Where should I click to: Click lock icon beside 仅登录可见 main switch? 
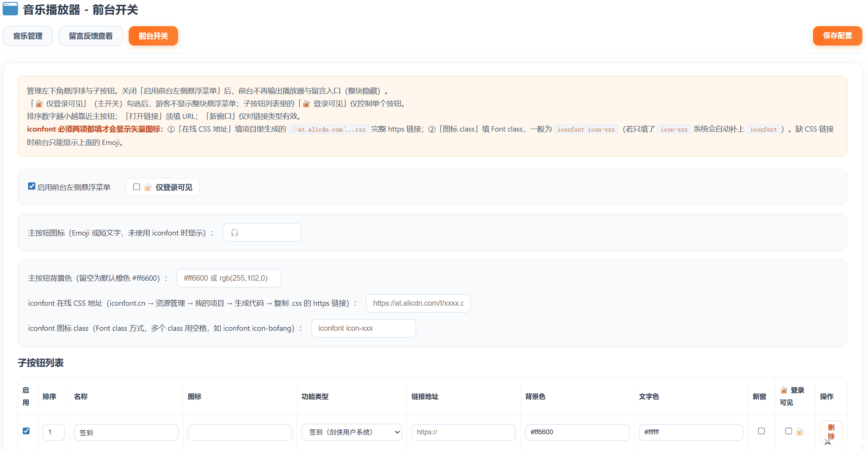(x=148, y=187)
